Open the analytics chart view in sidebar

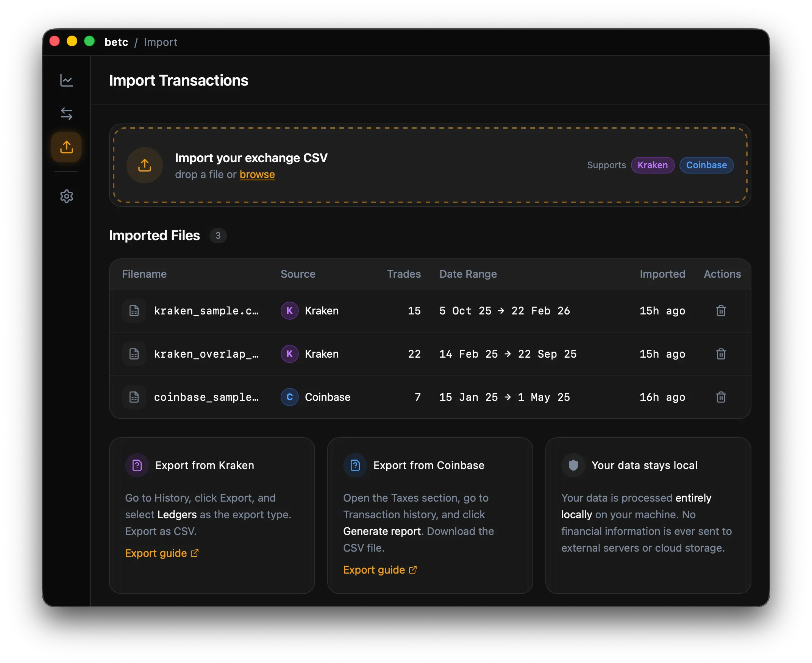pyautogui.click(x=66, y=81)
